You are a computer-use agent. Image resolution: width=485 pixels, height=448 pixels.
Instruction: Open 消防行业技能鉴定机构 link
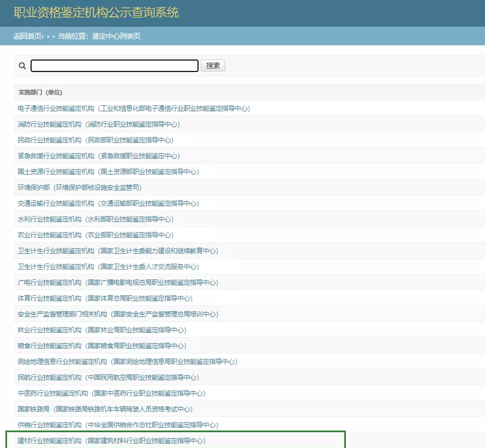point(99,124)
